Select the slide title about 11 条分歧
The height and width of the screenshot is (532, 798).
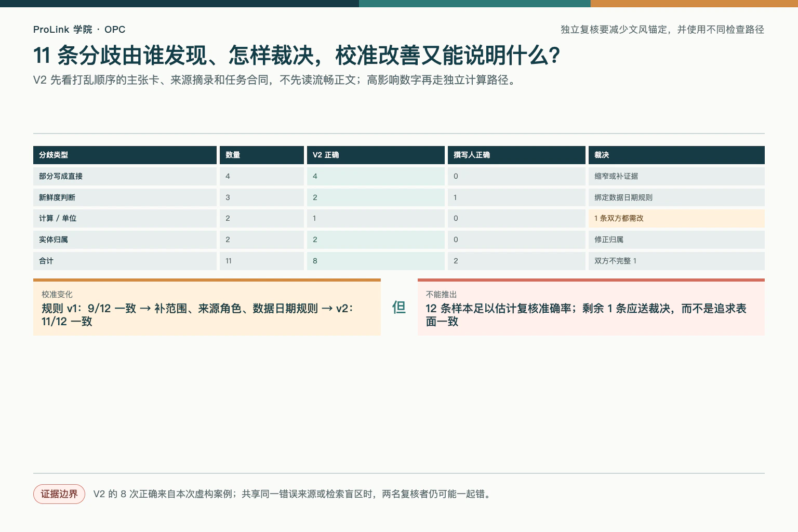[x=297, y=56]
